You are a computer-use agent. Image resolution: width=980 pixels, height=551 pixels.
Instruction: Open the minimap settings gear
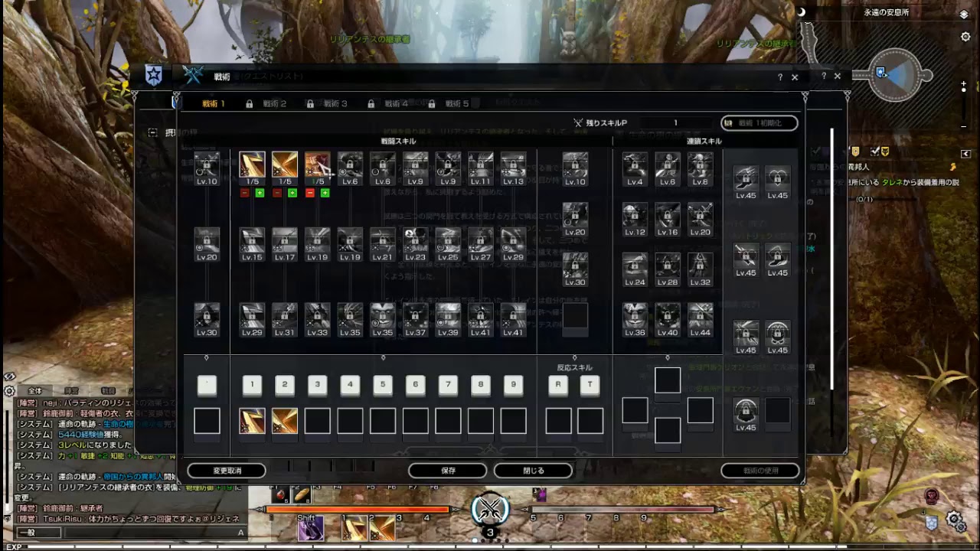click(x=965, y=37)
